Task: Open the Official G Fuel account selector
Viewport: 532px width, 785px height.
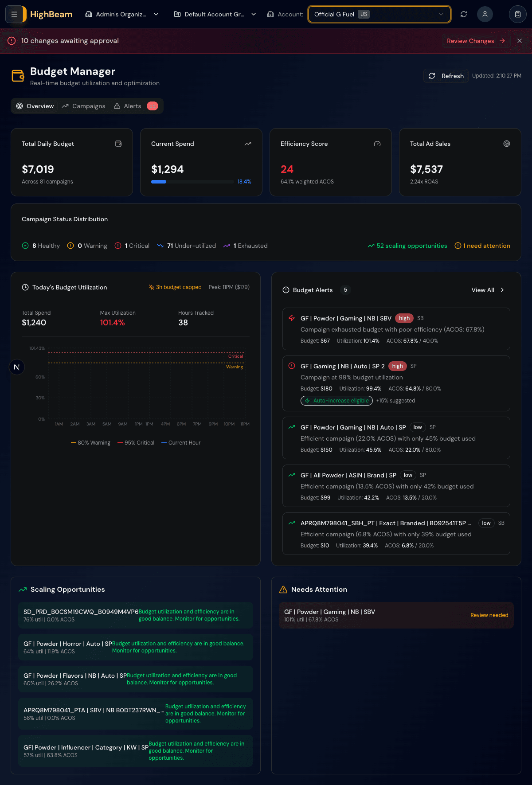Action: point(379,14)
